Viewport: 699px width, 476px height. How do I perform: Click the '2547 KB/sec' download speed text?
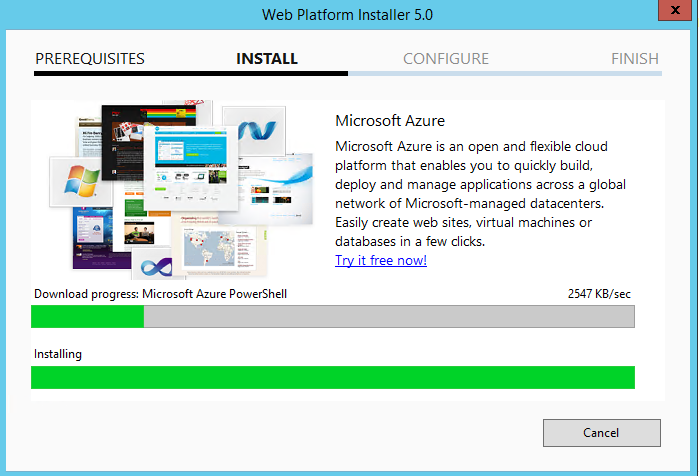tap(599, 294)
